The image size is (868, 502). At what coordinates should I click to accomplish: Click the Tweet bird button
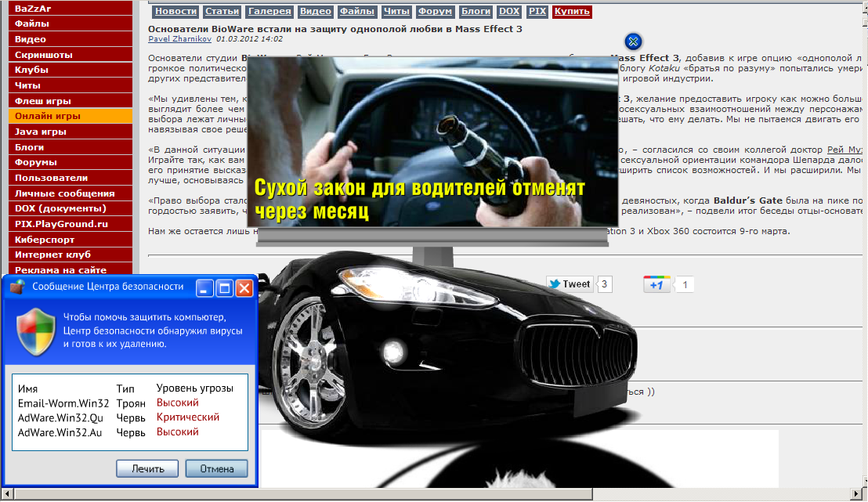coord(570,284)
